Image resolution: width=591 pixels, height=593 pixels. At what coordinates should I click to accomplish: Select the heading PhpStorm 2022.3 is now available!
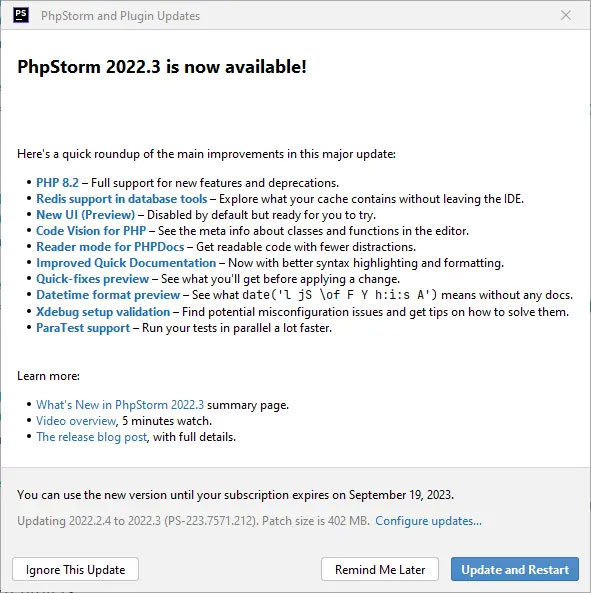pyautogui.click(x=162, y=67)
